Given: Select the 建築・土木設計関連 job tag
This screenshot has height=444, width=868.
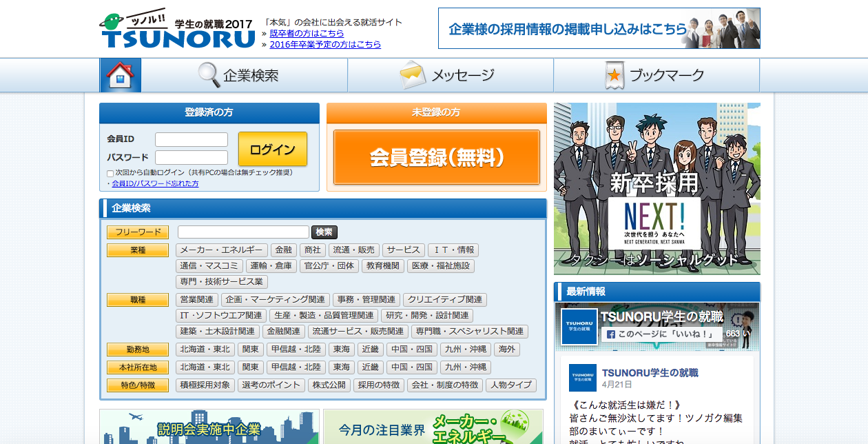Looking at the screenshot, I should click(218, 332).
